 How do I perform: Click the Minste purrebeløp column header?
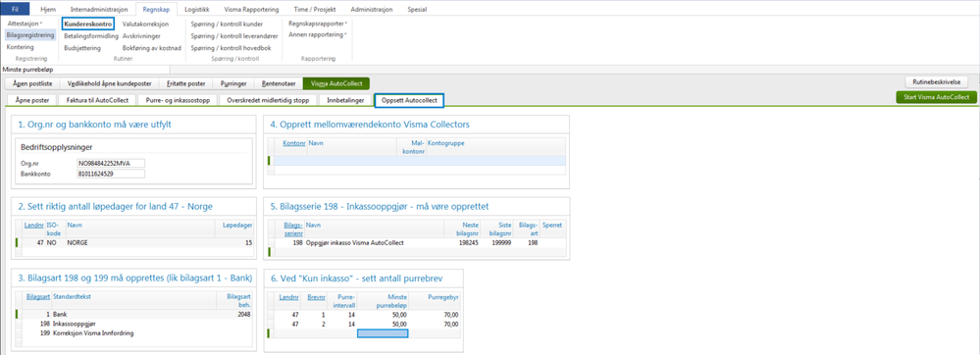[x=390, y=300]
